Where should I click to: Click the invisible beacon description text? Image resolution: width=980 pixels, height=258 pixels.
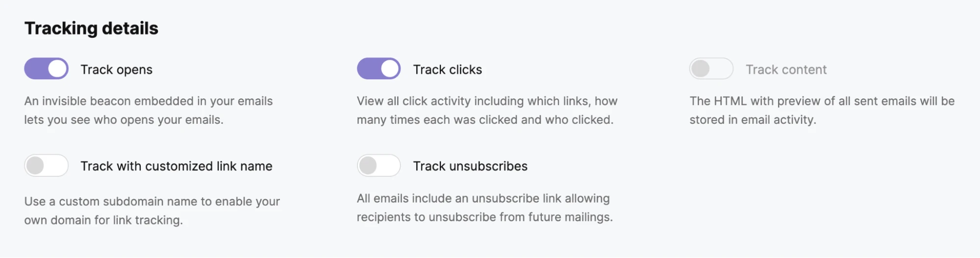coord(148,110)
